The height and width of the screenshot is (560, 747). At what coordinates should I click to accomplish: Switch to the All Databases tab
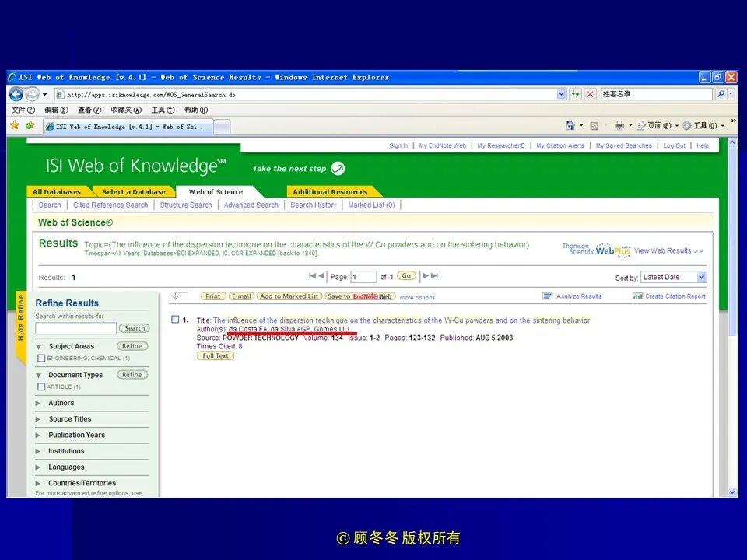point(57,191)
